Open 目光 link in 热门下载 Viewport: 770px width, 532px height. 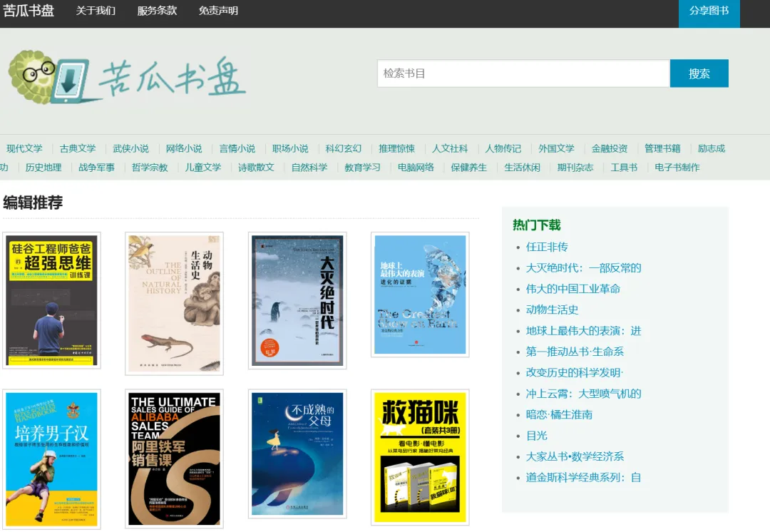point(537,436)
